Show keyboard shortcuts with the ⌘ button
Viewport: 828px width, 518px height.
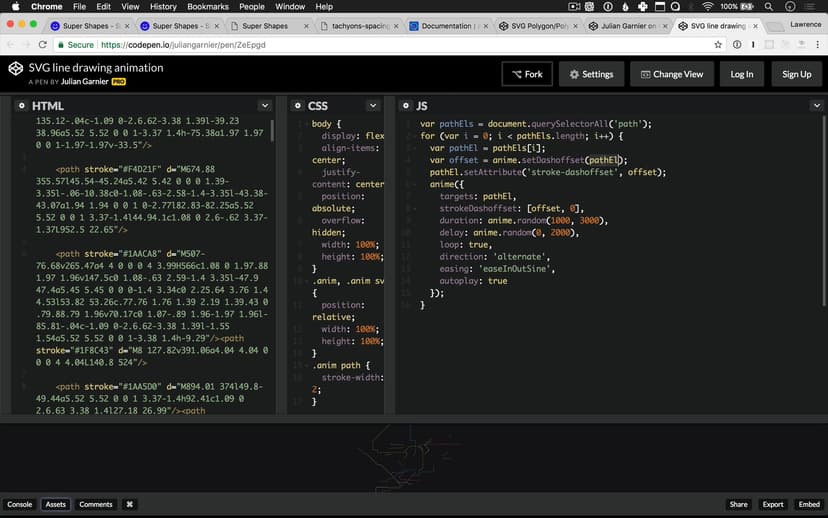[129, 504]
